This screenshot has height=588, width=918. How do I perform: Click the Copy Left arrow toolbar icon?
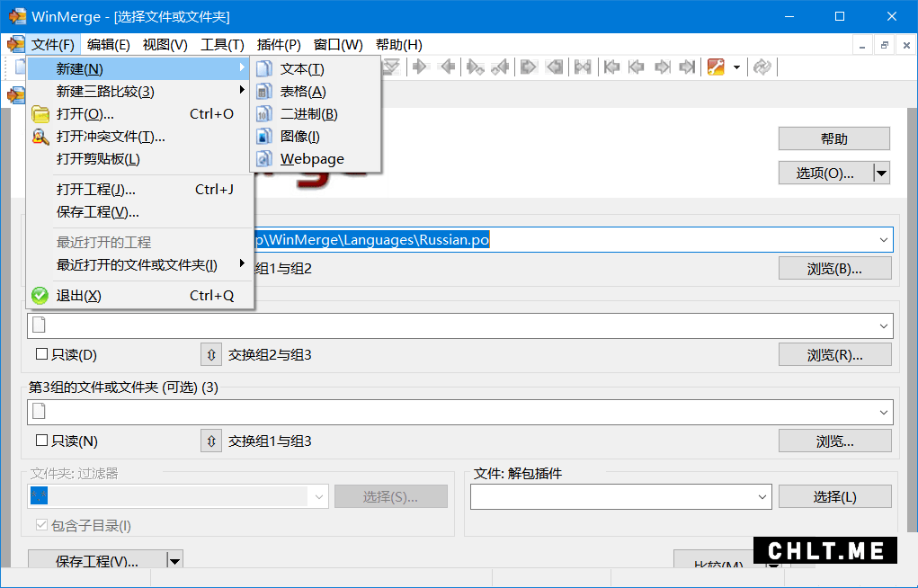tap(447, 67)
